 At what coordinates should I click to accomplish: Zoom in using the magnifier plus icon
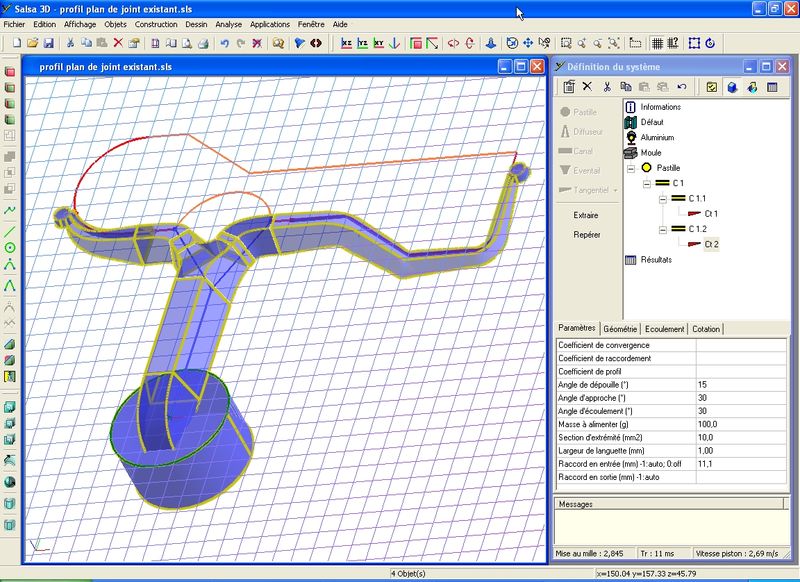582,43
